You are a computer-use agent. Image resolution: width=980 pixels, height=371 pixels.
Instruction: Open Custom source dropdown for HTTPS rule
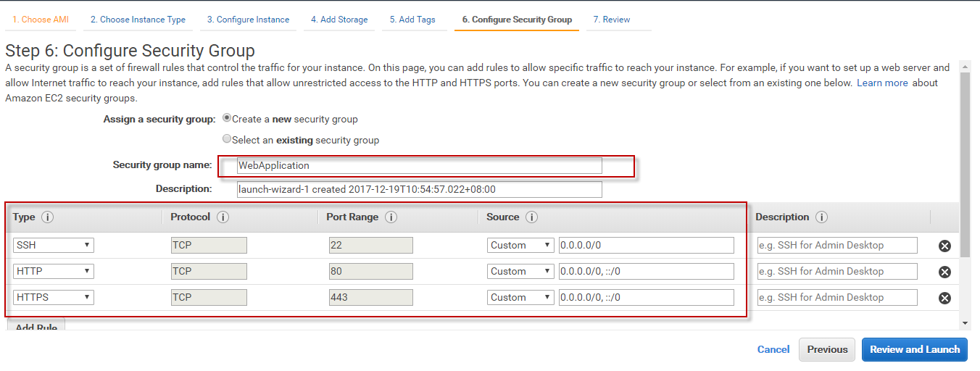tap(520, 297)
